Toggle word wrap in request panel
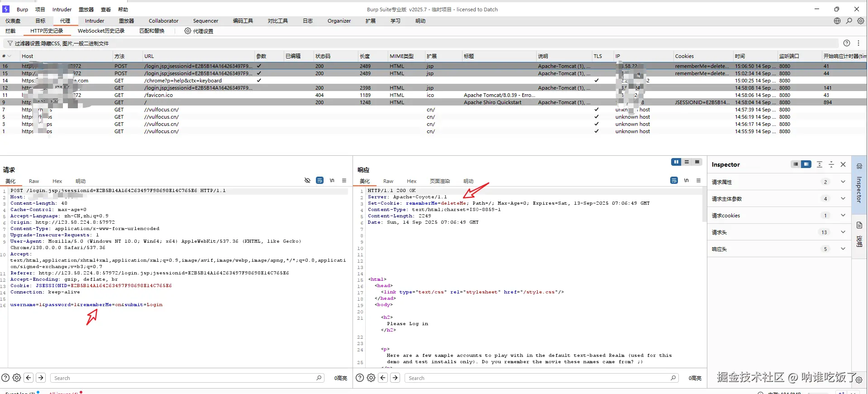The height and width of the screenshot is (394, 868). [x=320, y=181]
